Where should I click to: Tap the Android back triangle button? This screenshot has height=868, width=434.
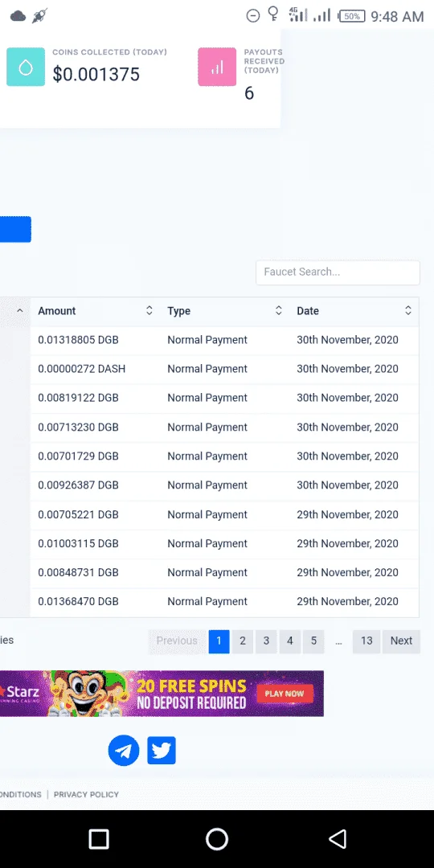click(x=337, y=839)
